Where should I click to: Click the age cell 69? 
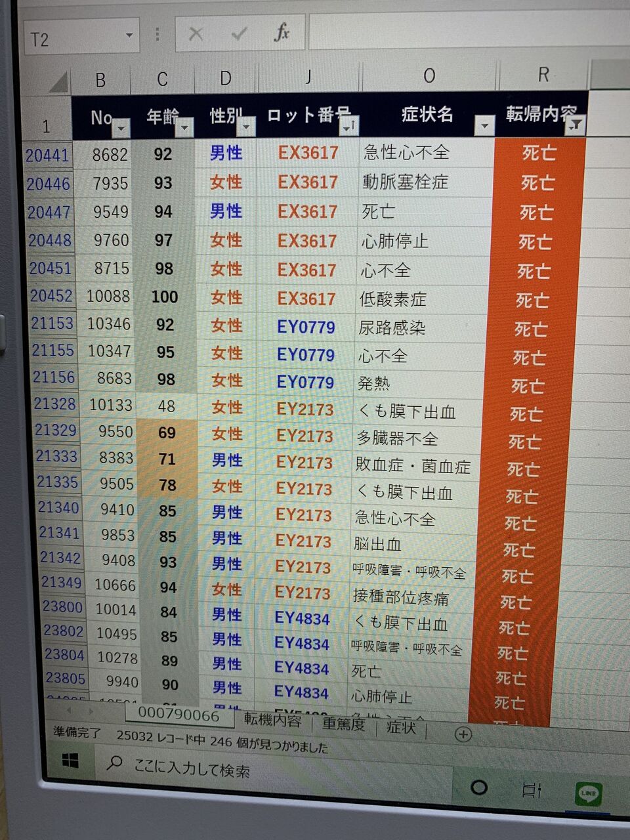(x=167, y=433)
